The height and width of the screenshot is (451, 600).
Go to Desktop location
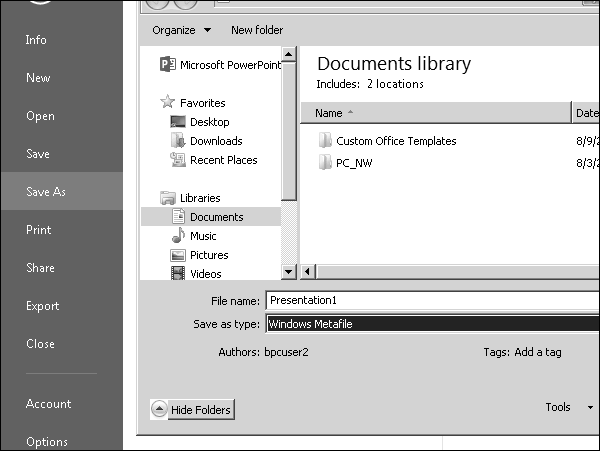(x=210, y=122)
